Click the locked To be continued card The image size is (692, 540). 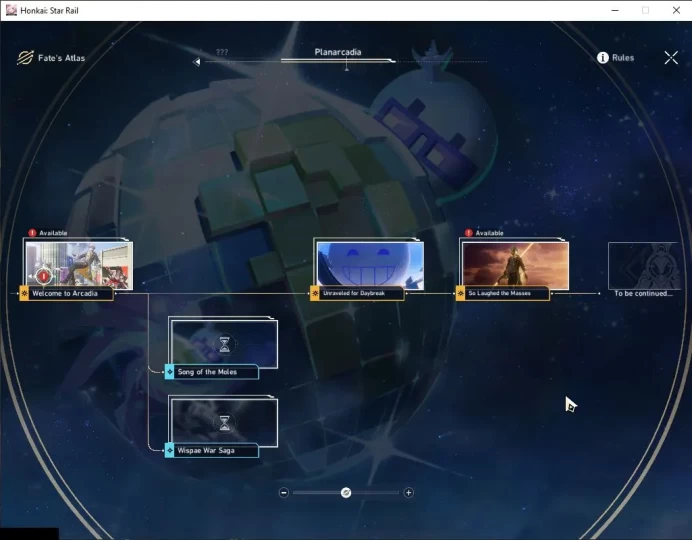(x=644, y=266)
